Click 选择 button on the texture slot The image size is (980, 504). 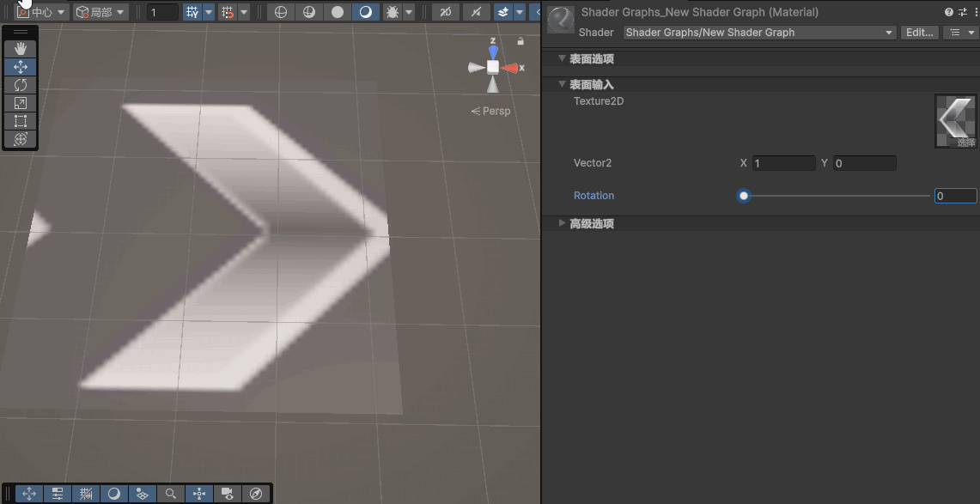pyautogui.click(x=965, y=143)
